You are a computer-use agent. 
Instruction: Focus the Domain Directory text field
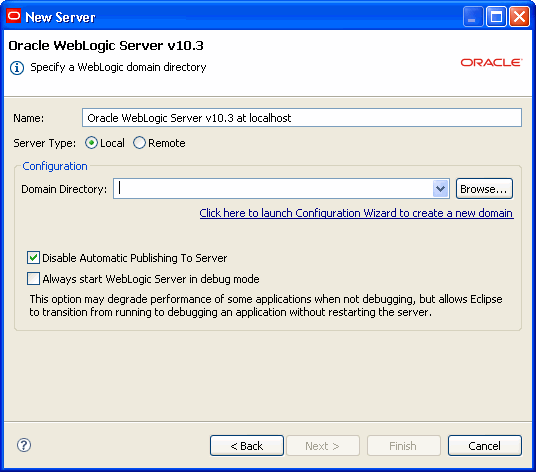tap(273, 189)
